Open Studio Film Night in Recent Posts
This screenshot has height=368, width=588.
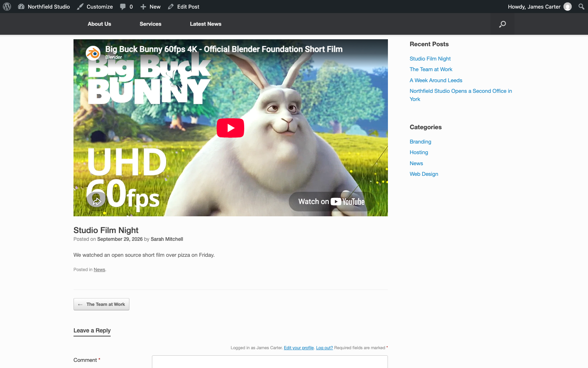click(430, 58)
